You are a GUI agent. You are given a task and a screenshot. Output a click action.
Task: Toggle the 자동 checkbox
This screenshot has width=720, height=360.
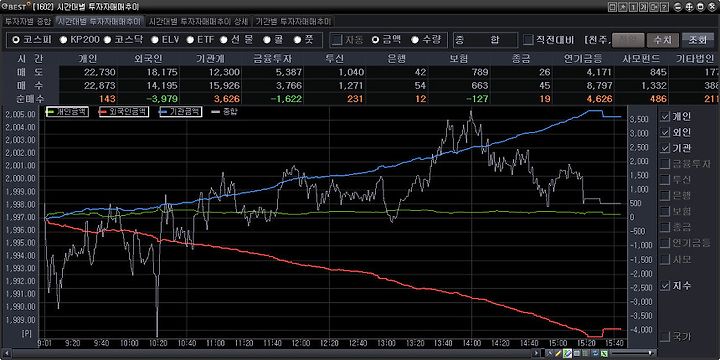pyautogui.click(x=338, y=40)
